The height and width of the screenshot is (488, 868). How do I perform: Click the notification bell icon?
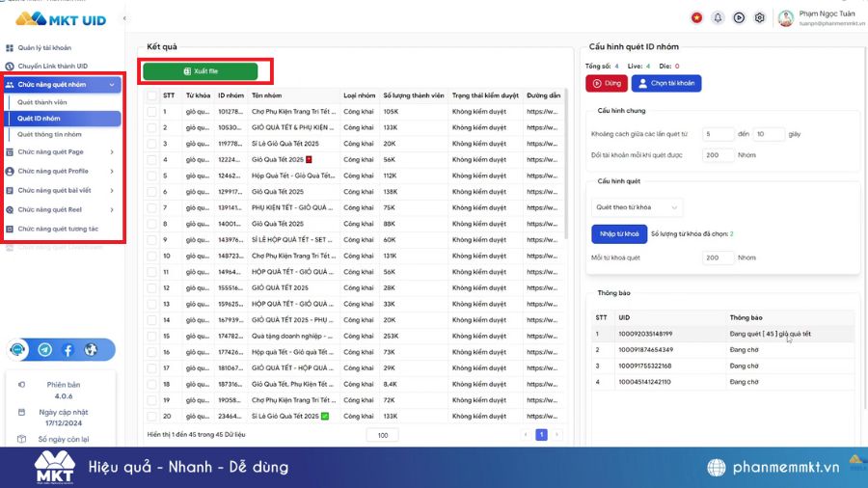(718, 17)
